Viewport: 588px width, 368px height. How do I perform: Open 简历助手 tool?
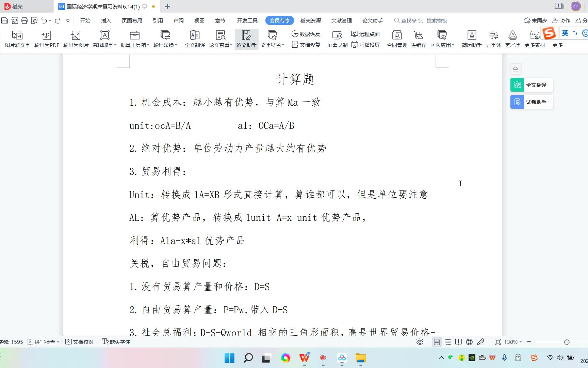[x=472, y=39]
